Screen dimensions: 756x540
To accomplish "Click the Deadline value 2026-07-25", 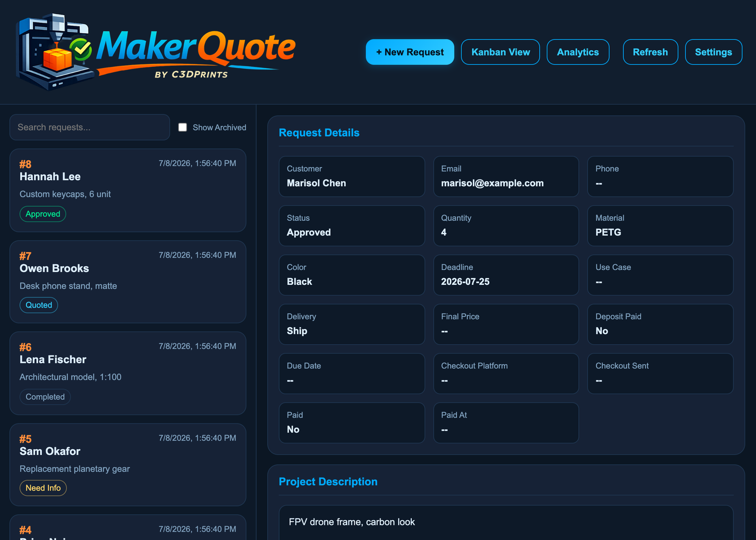I will click(x=465, y=282).
